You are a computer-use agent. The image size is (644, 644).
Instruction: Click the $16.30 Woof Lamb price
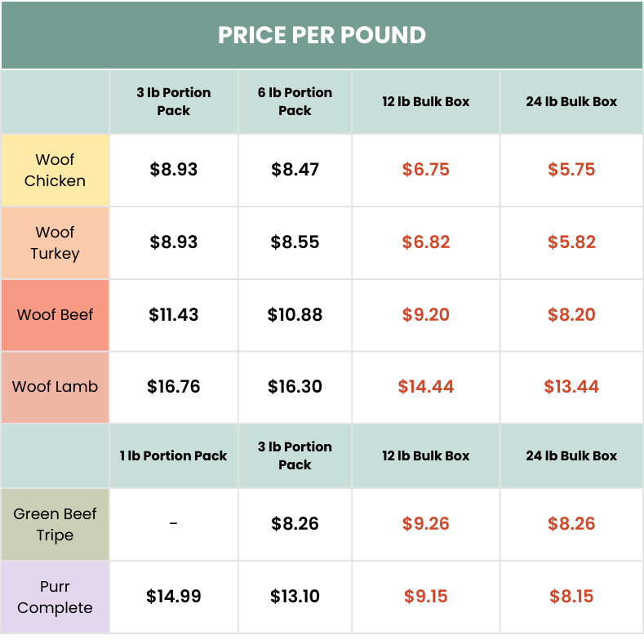[295, 387]
